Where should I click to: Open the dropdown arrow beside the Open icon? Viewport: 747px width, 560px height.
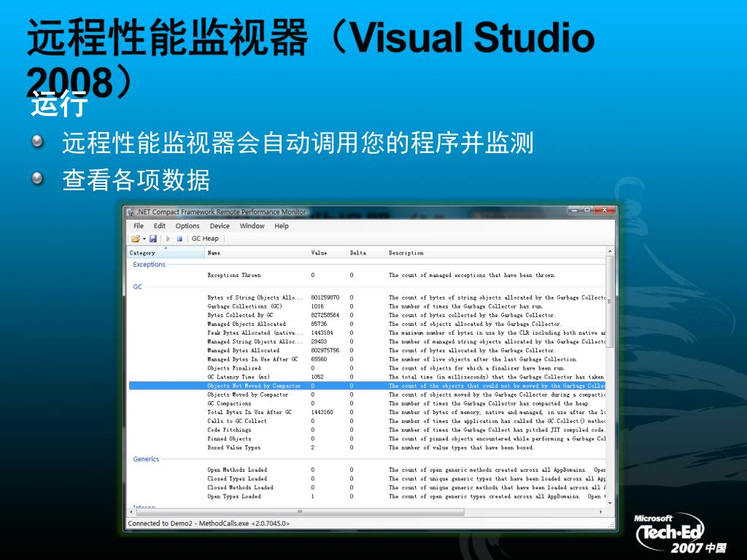coord(144,238)
